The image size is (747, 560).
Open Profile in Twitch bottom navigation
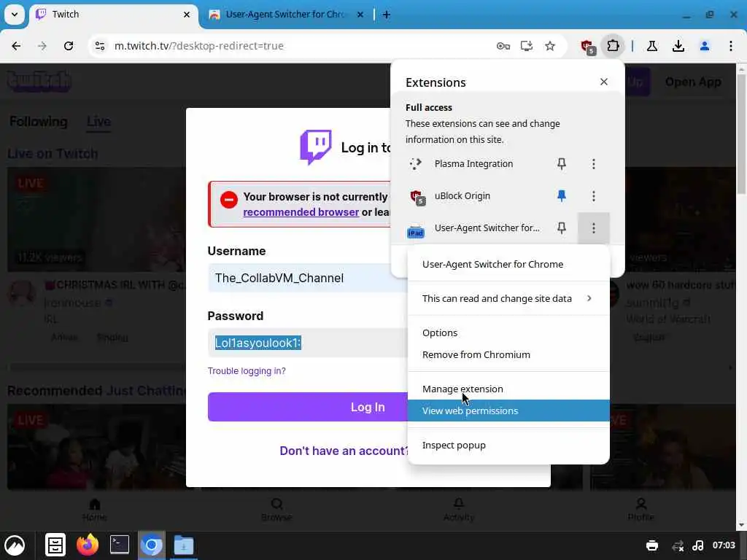point(640,510)
